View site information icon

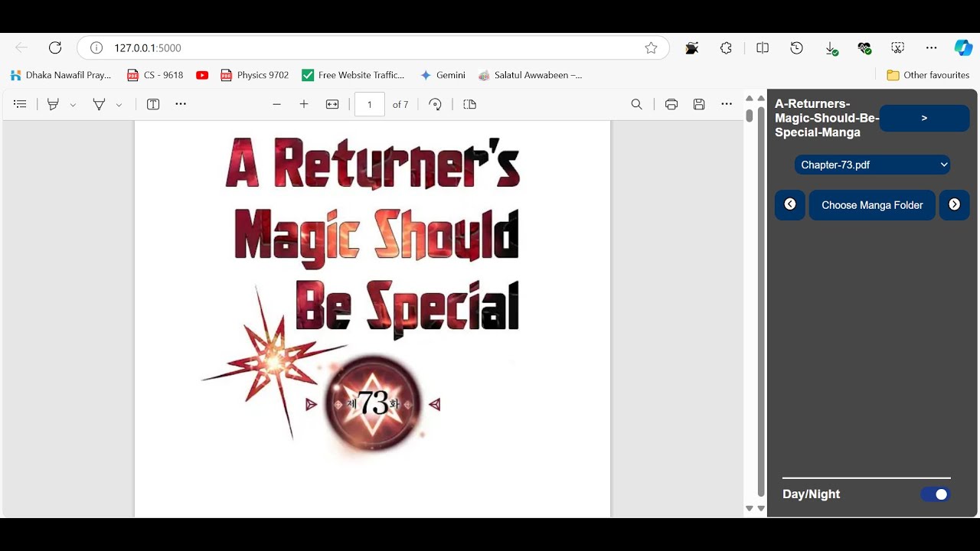[x=96, y=47]
